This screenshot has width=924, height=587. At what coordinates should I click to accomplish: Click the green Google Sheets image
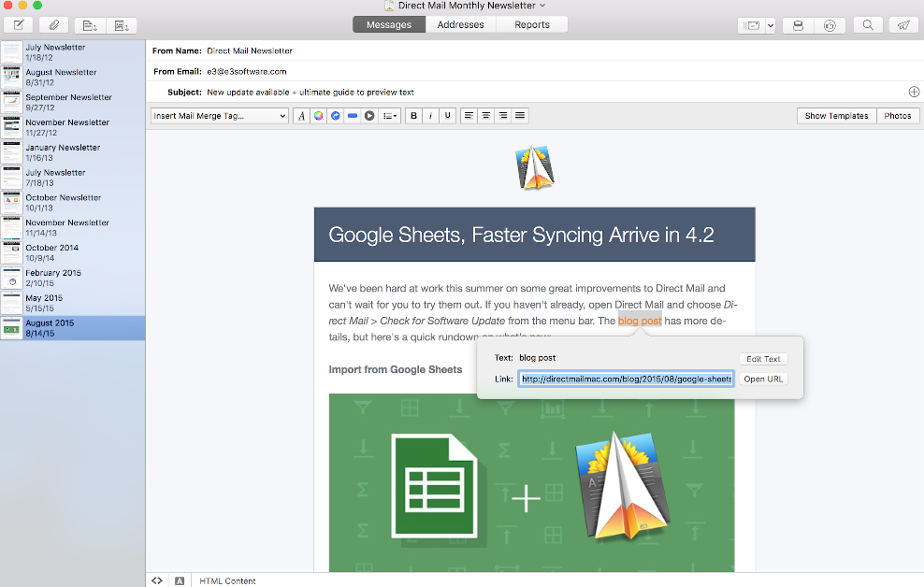coord(531,483)
